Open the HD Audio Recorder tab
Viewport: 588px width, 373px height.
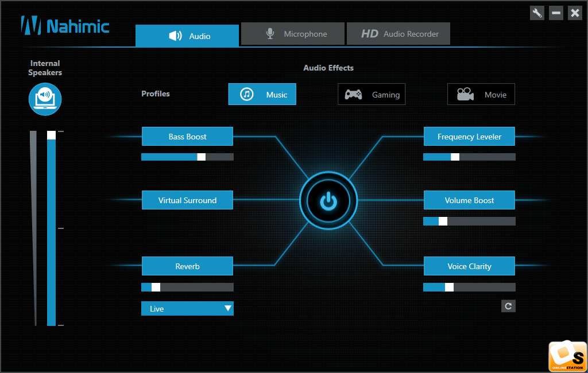tap(399, 34)
